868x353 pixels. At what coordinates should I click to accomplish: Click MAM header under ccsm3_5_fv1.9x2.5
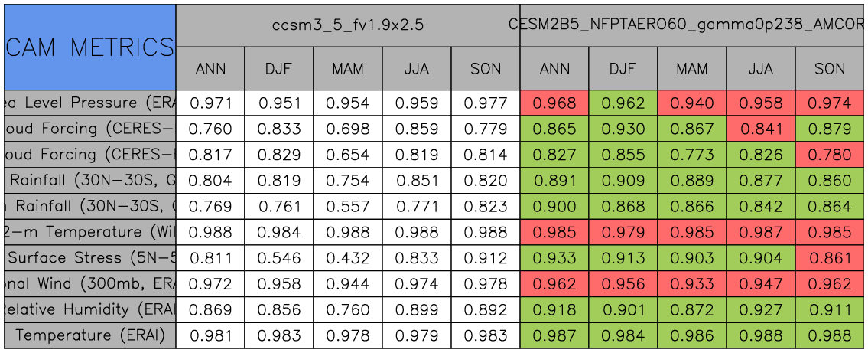348,69
